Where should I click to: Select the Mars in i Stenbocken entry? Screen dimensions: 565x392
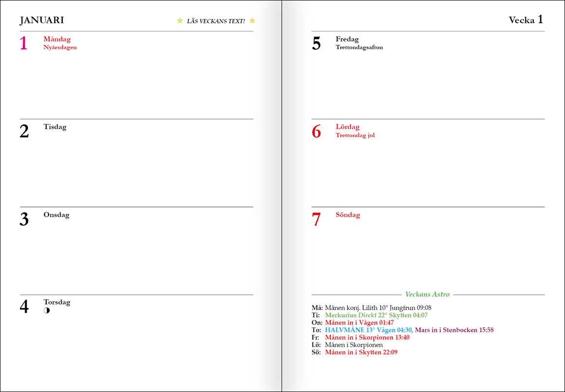coord(454,330)
